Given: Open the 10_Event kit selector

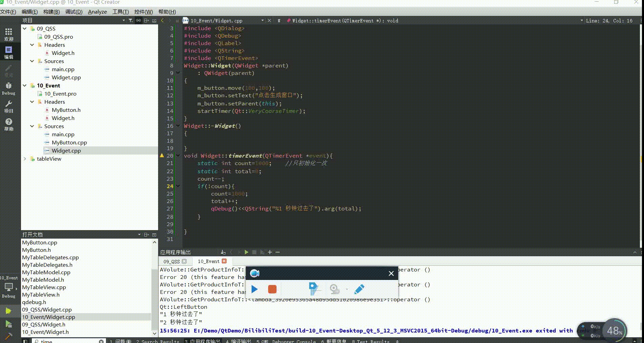Looking at the screenshot, I should pos(9,287).
